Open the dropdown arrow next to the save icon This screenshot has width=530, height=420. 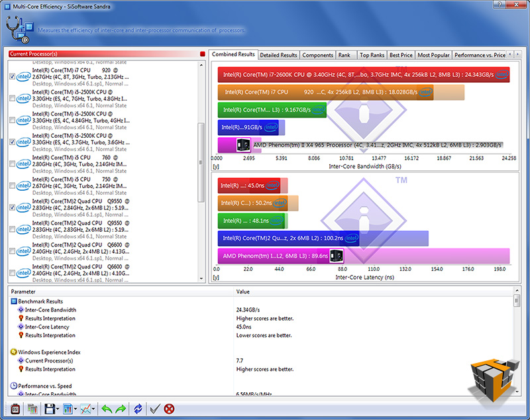coord(58,409)
